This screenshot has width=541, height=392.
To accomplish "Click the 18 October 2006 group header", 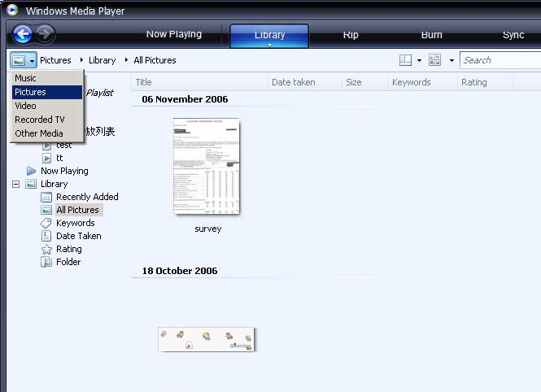I will coord(180,271).
